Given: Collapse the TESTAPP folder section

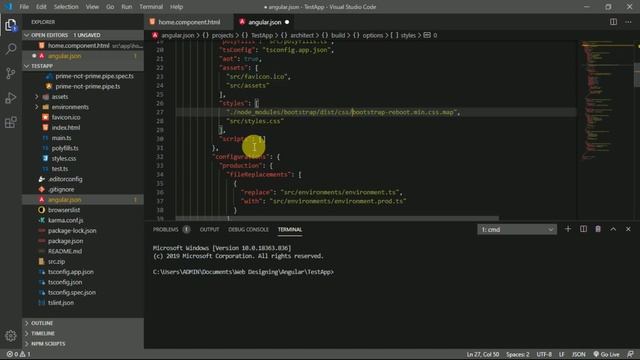Looking at the screenshot, I should pos(83,66).
